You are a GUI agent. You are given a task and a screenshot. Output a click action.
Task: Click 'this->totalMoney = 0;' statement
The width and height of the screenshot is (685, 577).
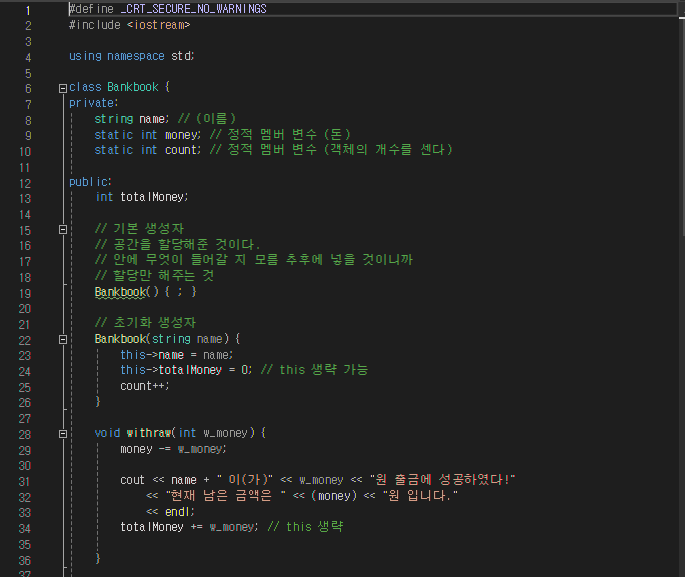pos(186,370)
